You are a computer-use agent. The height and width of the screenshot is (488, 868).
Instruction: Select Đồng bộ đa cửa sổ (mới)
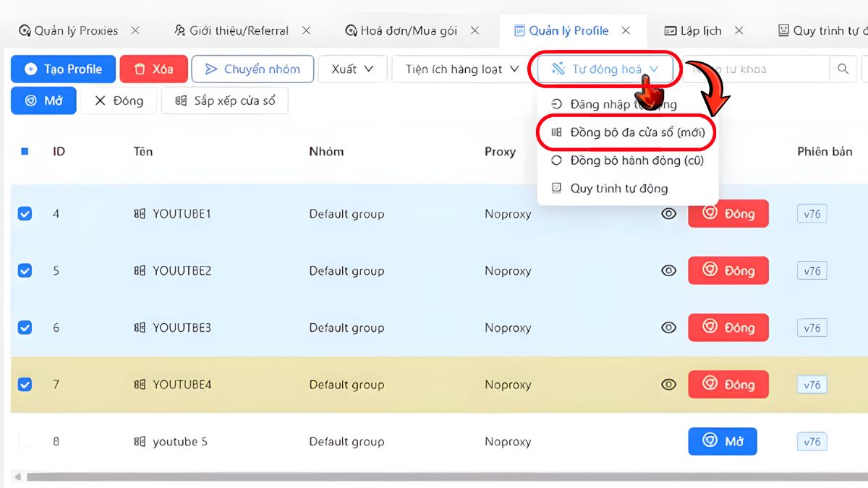tap(626, 132)
